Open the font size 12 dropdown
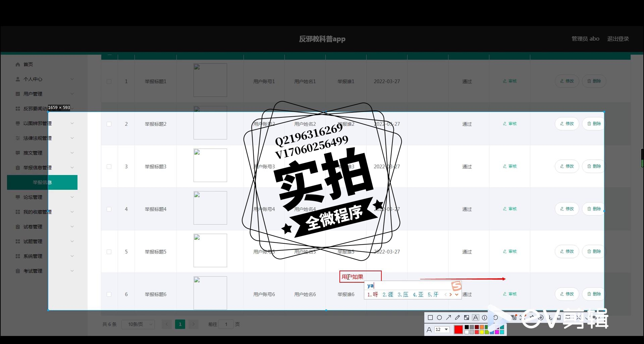This screenshot has height=344, width=644. (x=442, y=330)
